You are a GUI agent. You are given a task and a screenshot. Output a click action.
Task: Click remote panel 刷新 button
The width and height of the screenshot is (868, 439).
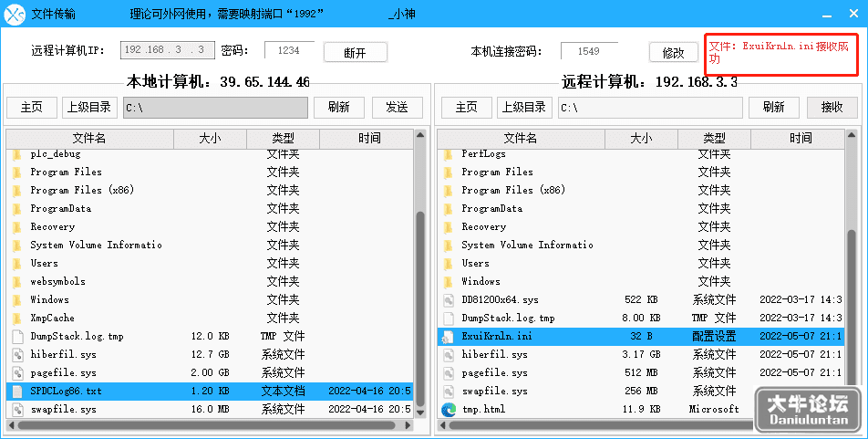point(773,107)
